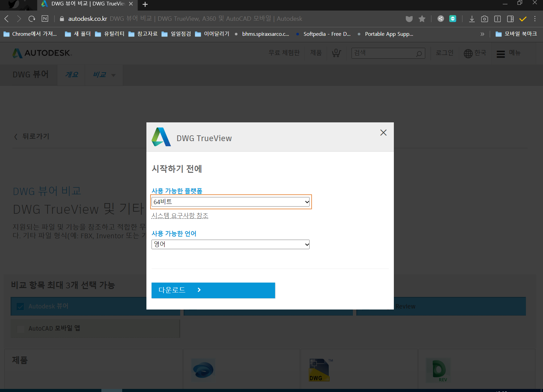Click the 시스템 요구사항 참조 link
The height and width of the screenshot is (392, 543).
(x=180, y=216)
